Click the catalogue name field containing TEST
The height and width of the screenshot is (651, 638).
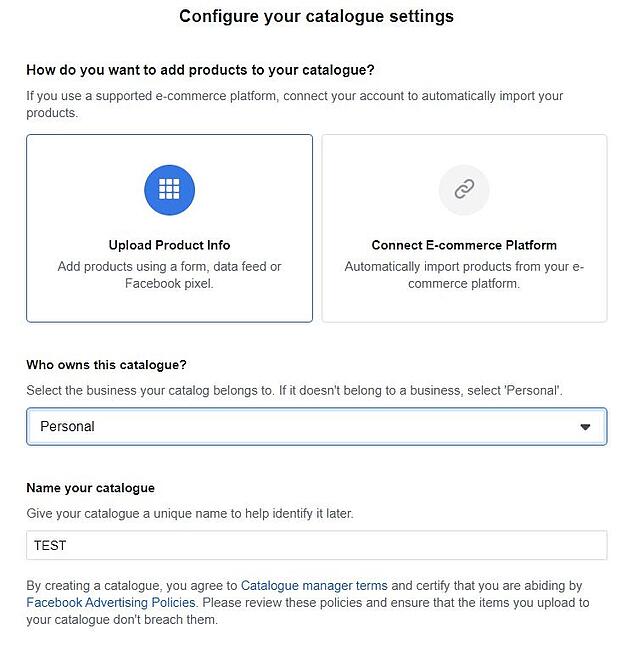(316, 545)
